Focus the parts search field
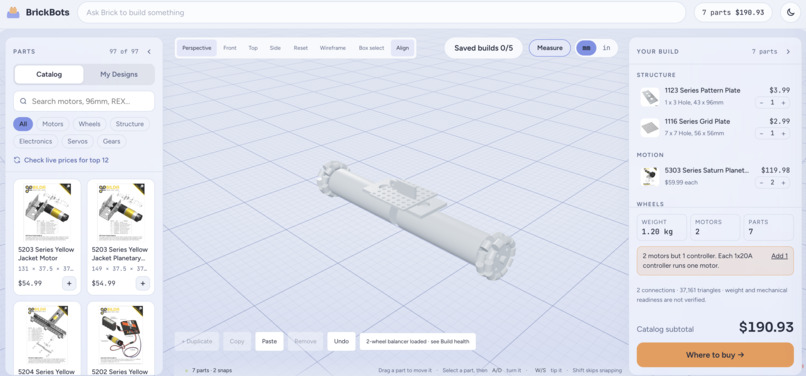Image resolution: width=806 pixels, height=376 pixels. click(x=84, y=101)
